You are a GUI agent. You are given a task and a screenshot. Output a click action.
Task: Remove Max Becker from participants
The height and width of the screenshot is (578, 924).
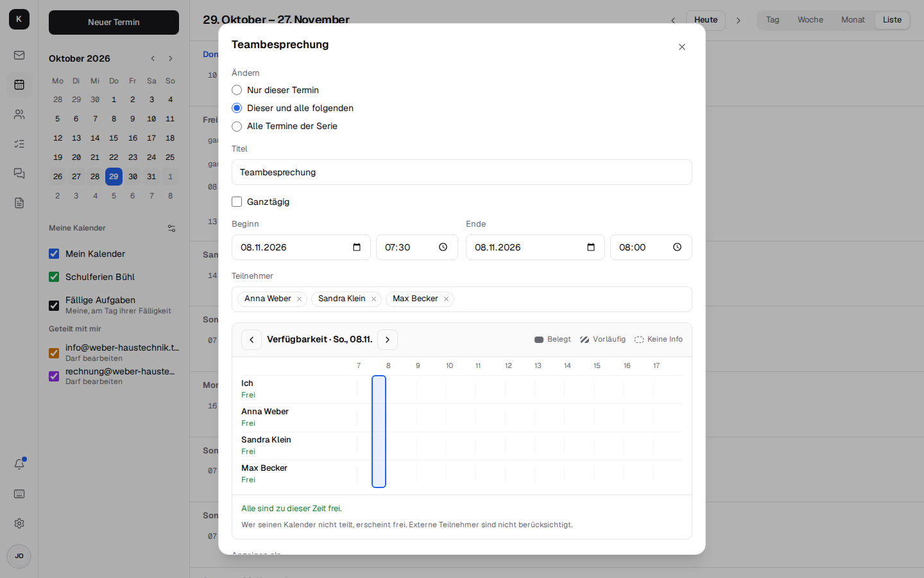(446, 299)
